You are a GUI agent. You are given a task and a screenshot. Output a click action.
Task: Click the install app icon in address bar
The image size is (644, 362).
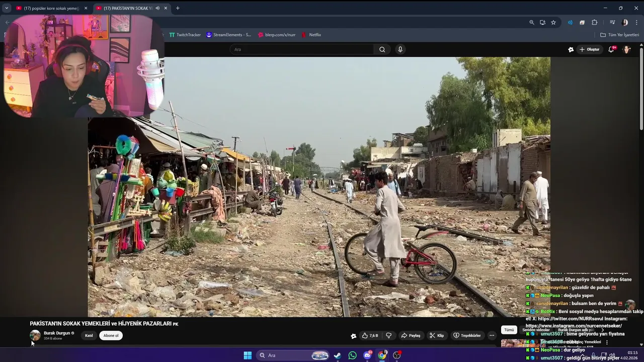point(542,22)
